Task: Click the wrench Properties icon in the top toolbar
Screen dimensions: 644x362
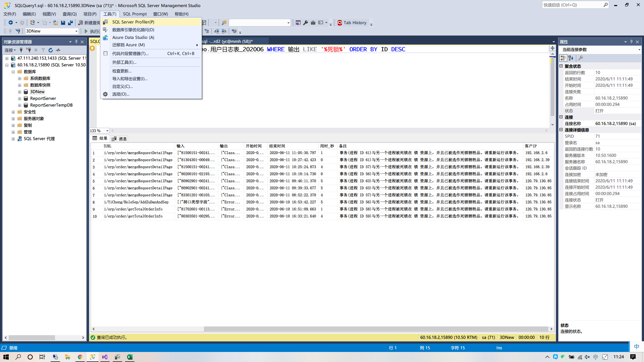Action: 306,22
